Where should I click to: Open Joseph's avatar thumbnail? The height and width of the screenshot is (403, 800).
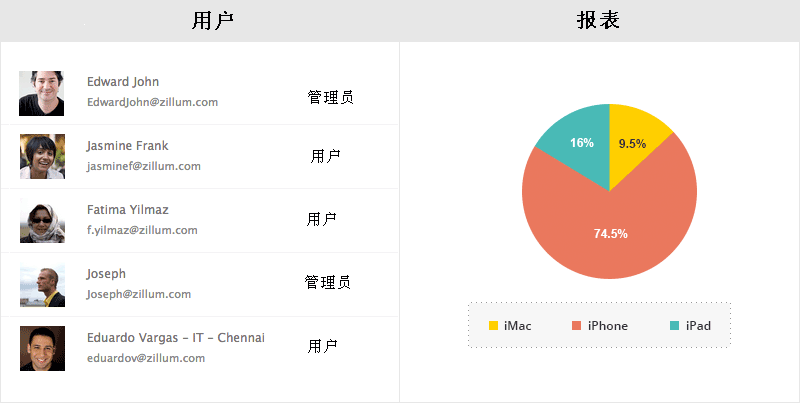42,285
